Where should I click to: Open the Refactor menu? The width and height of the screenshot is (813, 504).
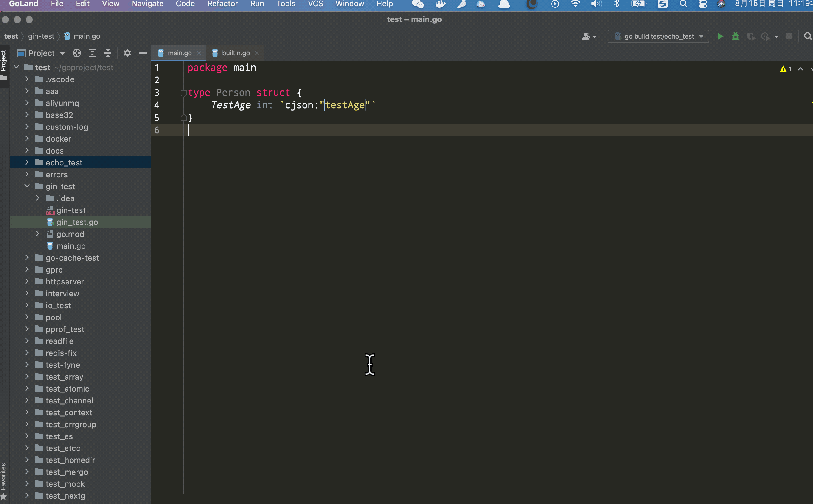(222, 4)
